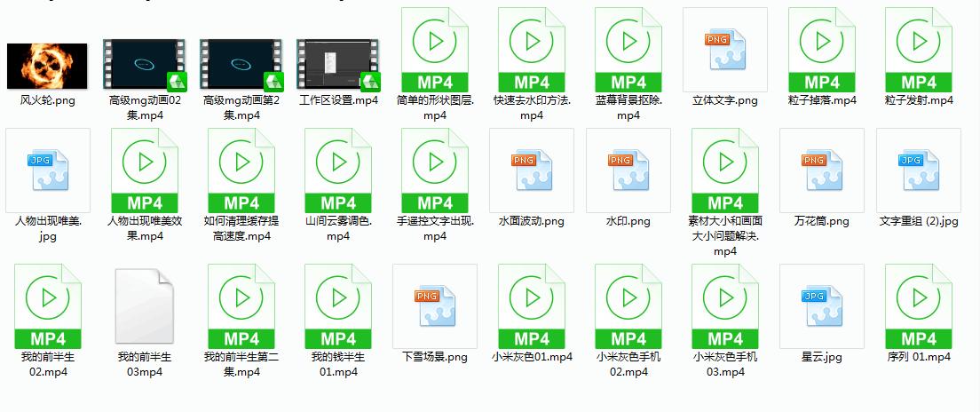Click the file name 工作区设置.mp4

pyautogui.click(x=338, y=100)
